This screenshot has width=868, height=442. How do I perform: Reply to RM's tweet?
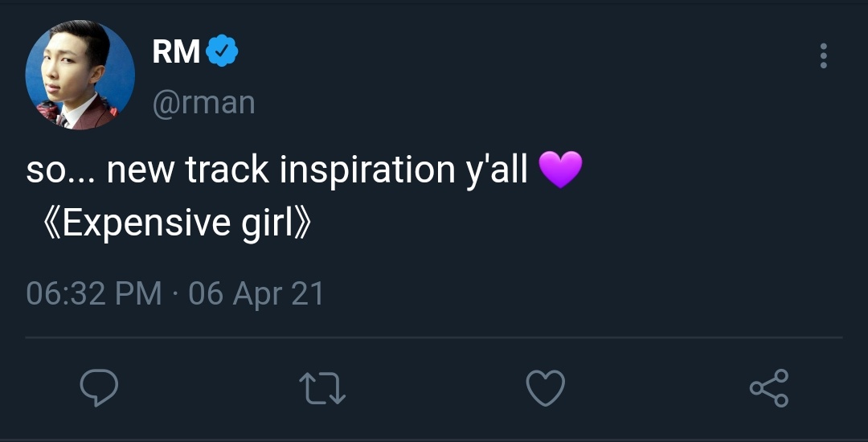100,389
